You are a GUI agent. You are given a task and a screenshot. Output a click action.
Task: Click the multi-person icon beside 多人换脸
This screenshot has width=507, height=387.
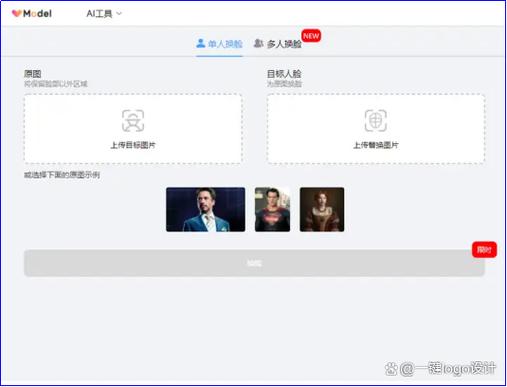[x=258, y=43]
